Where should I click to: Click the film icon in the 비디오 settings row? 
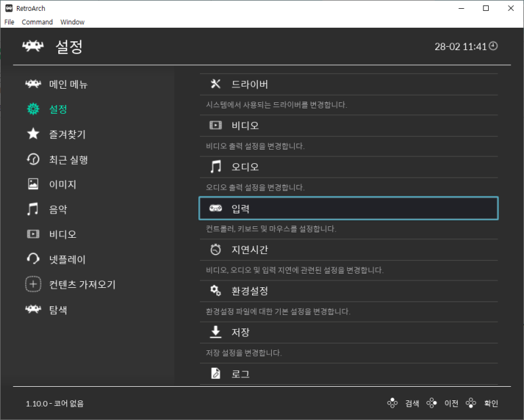click(x=216, y=125)
